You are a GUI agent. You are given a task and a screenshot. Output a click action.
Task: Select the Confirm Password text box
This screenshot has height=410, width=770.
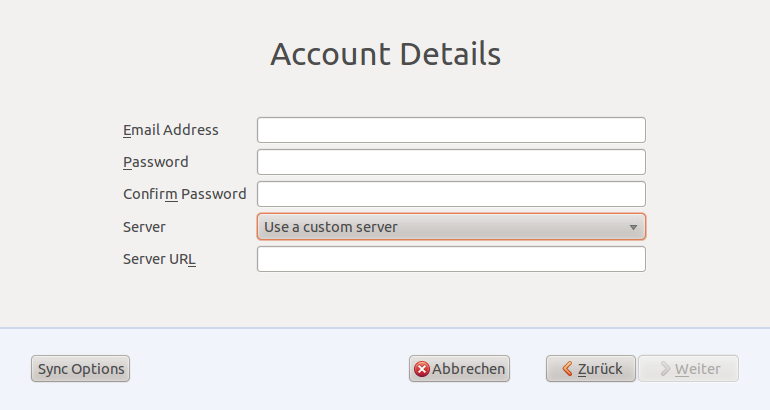pyautogui.click(x=451, y=194)
